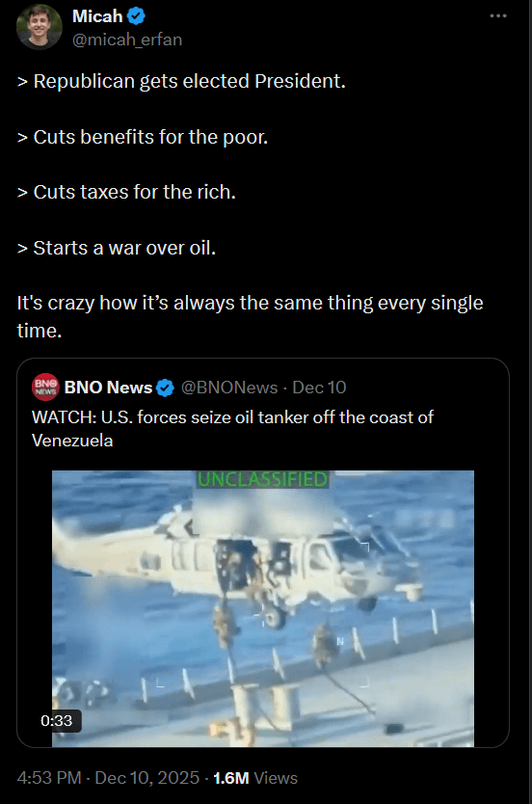The width and height of the screenshot is (532, 804).
Task: Open Micah's profile avatar photo
Action: click(x=40, y=27)
